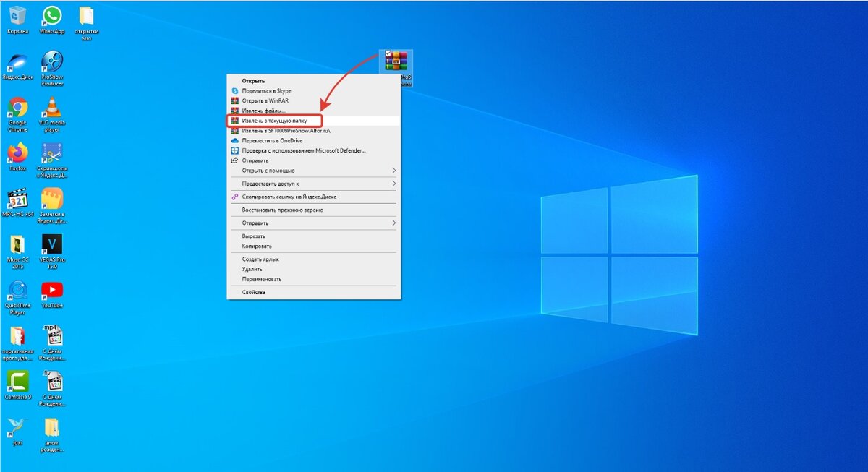Select the Firefox desktop shortcut
The image size is (868, 472).
pyautogui.click(x=17, y=156)
